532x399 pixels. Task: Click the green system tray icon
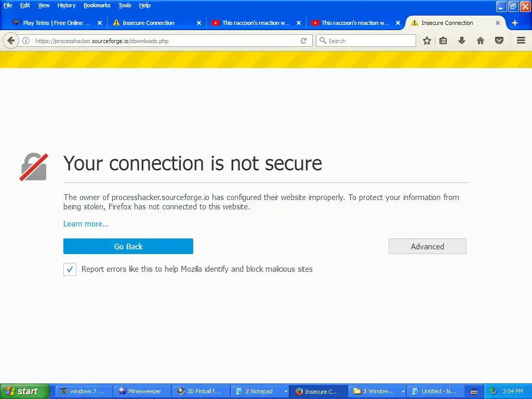[494, 391]
